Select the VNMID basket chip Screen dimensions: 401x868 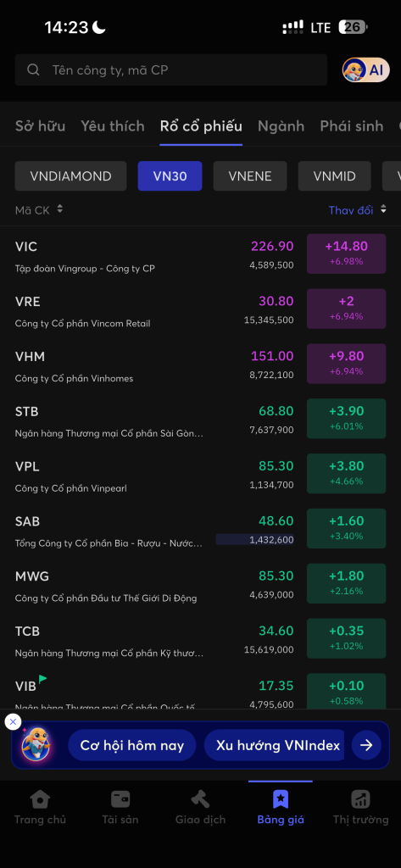(x=335, y=176)
